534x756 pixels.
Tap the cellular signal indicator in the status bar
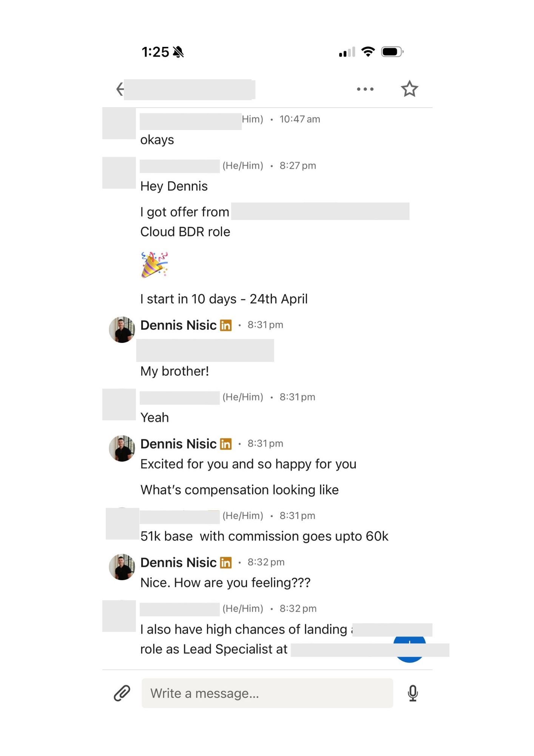point(346,52)
